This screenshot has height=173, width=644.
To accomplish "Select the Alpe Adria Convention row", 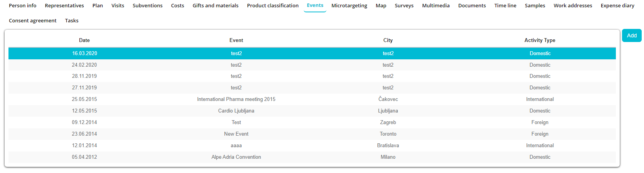I will [236, 157].
